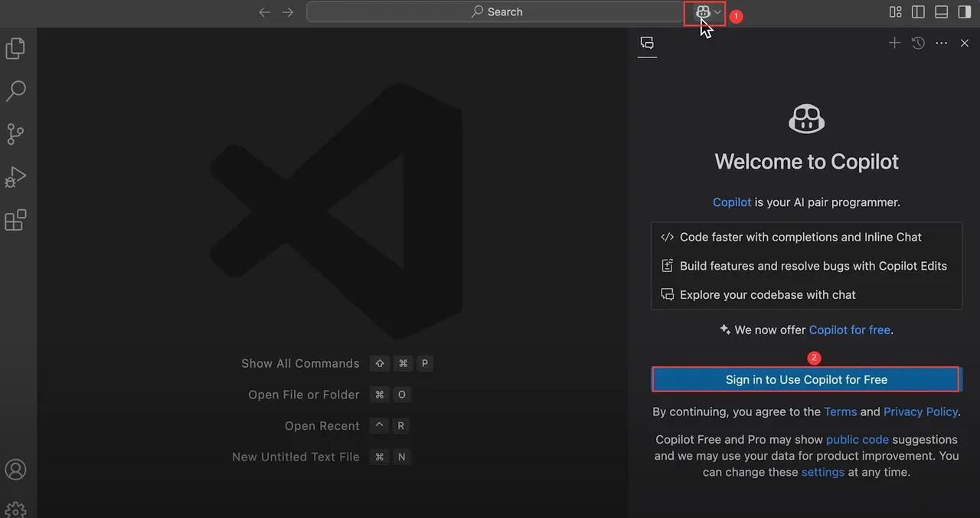Open the Extensions view

click(15, 221)
